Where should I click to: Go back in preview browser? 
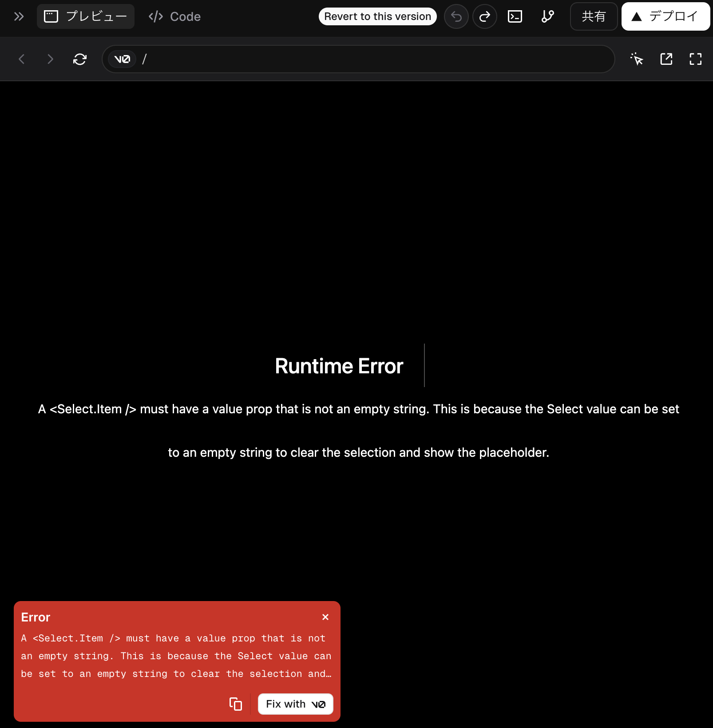tap(21, 59)
